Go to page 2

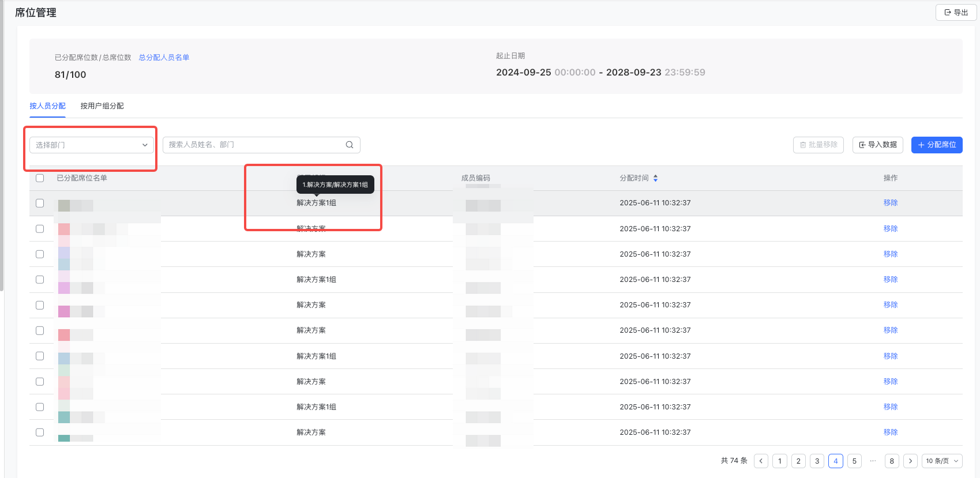[798, 461]
